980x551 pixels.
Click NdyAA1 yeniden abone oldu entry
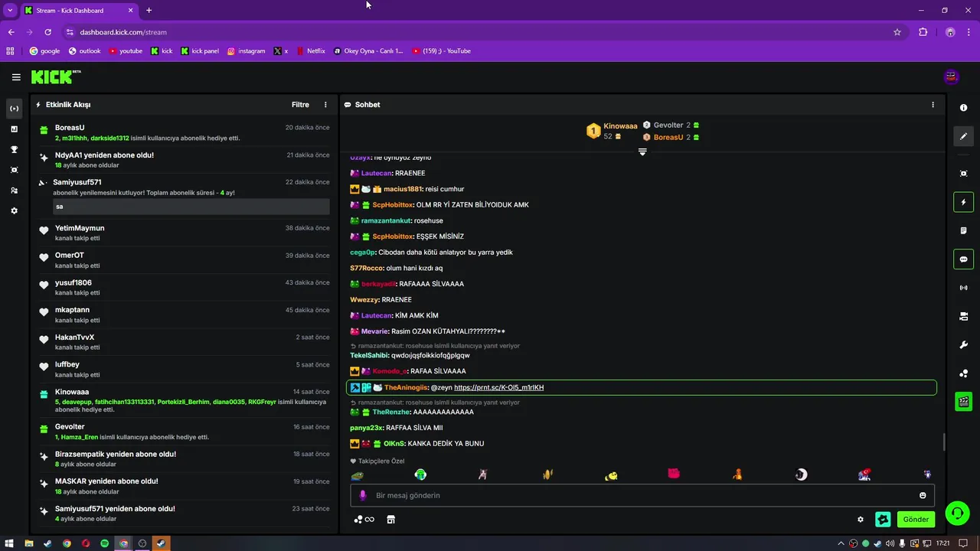(184, 160)
